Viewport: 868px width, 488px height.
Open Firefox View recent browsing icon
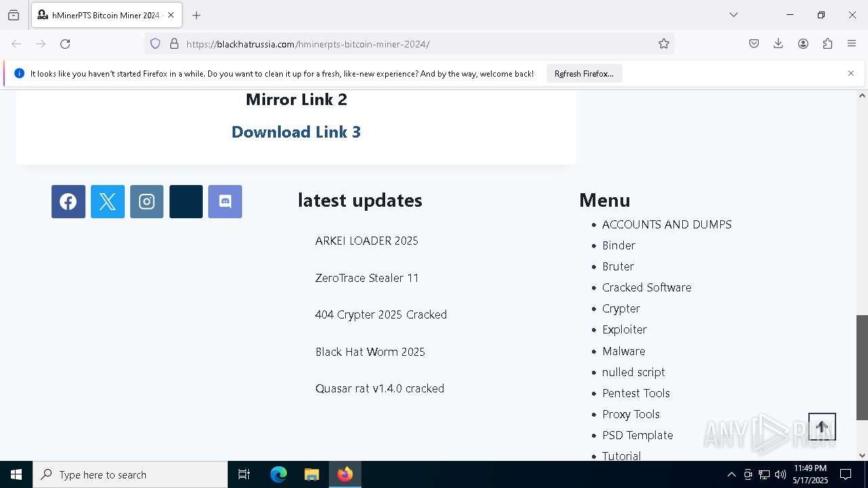click(14, 15)
